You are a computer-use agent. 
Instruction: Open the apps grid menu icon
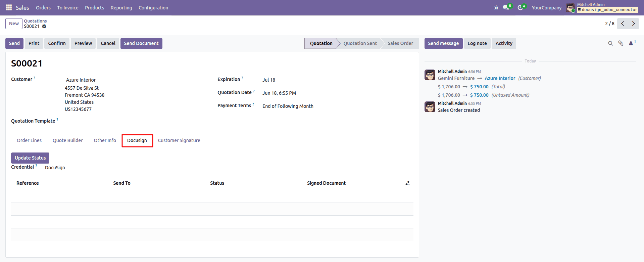tap(9, 7)
